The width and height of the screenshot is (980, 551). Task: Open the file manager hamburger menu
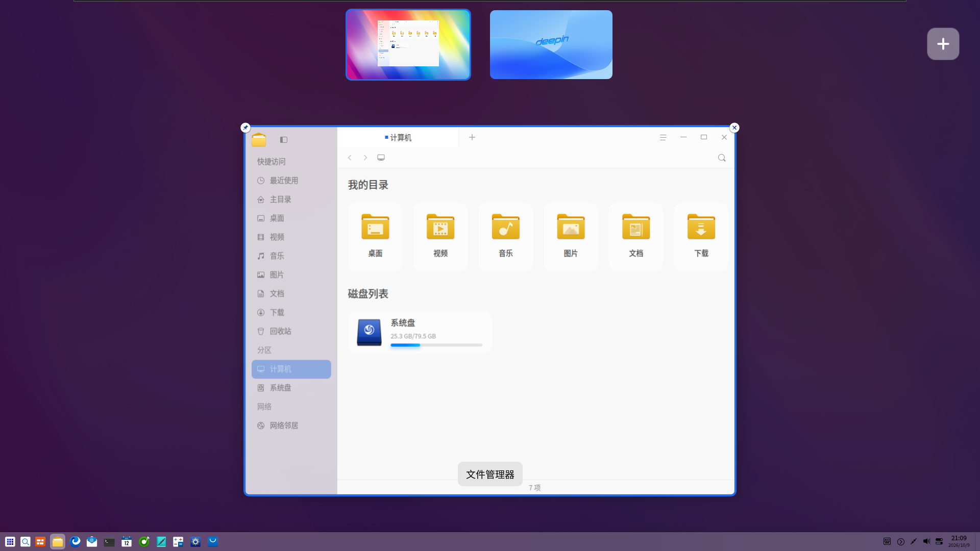663,138
